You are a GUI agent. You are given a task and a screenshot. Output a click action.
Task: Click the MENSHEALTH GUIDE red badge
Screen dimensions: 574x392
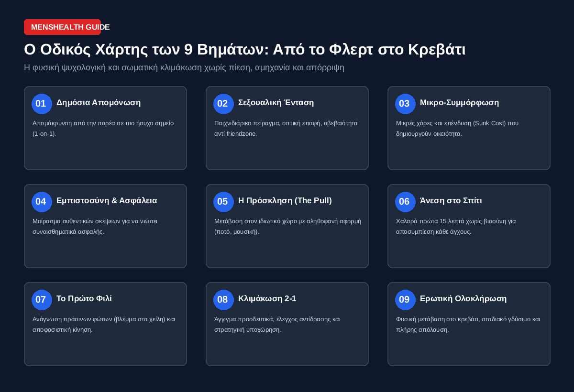pyautogui.click(x=62, y=27)
